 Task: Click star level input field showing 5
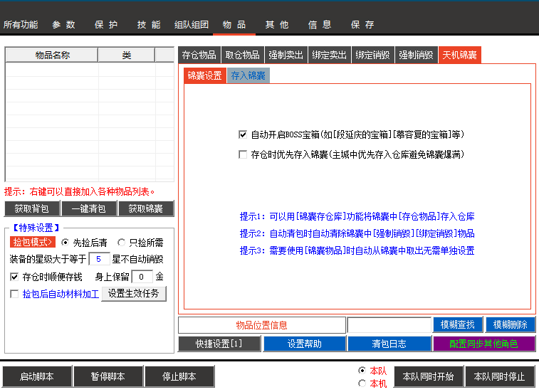click(99, 259)
